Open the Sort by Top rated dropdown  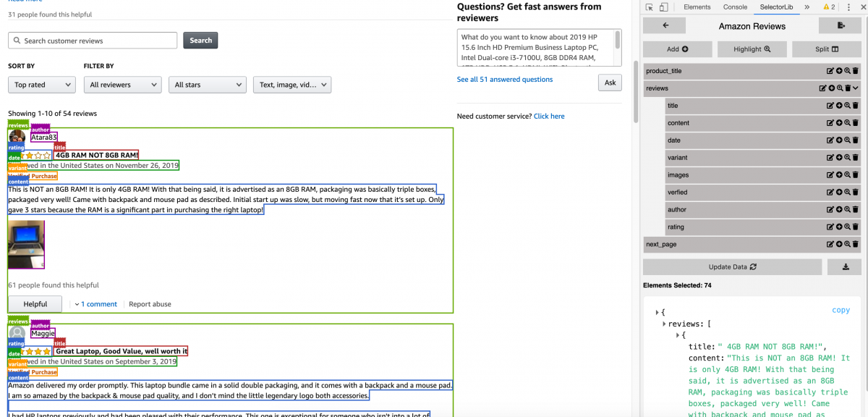click(x=41, y=84)
